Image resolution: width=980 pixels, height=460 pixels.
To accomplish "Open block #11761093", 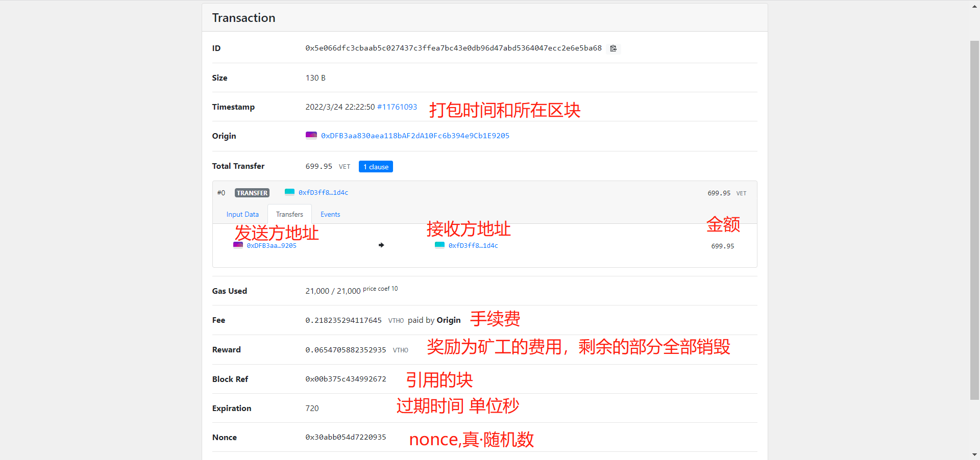I will click(x=397, y=107).
